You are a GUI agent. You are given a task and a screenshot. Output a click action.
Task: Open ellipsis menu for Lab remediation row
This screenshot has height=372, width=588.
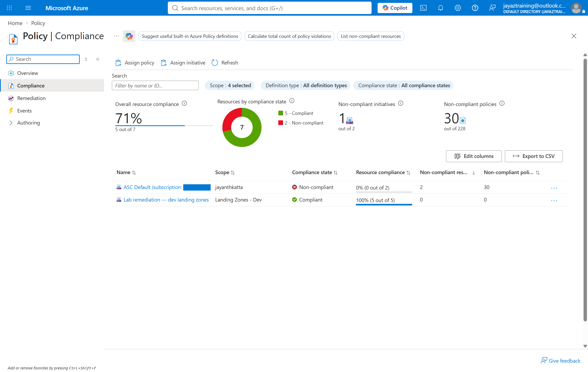554,200
